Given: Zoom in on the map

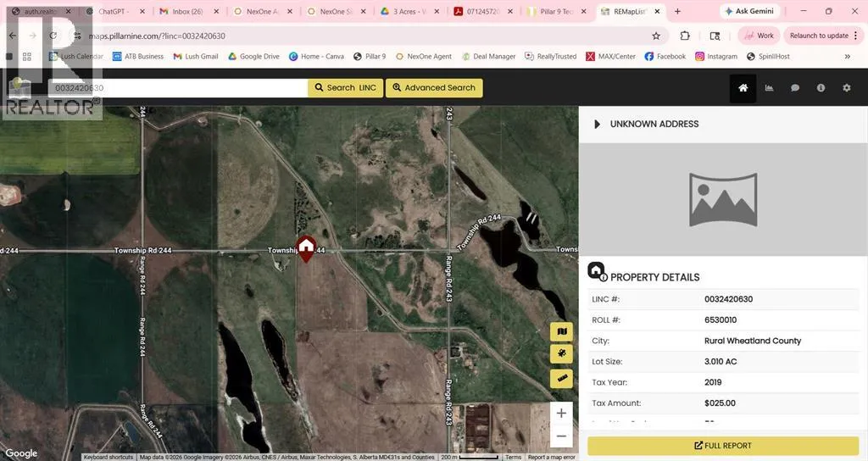Looking at the screenshot, I should coord(561,414).
